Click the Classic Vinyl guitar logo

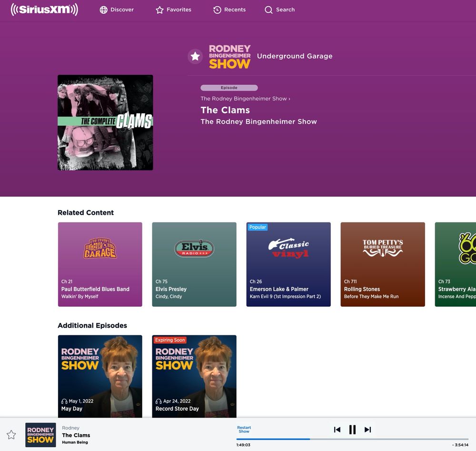(x=289, y=248)
